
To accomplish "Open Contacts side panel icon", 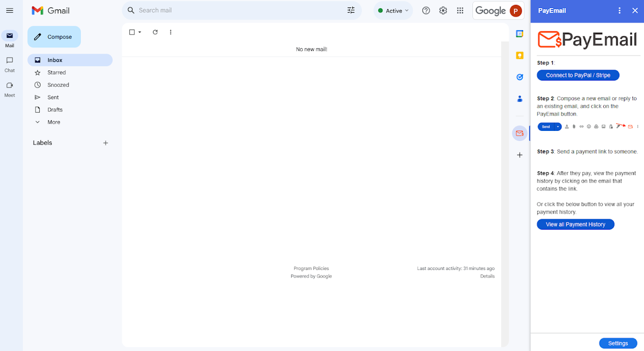I will tap(520, 99).
